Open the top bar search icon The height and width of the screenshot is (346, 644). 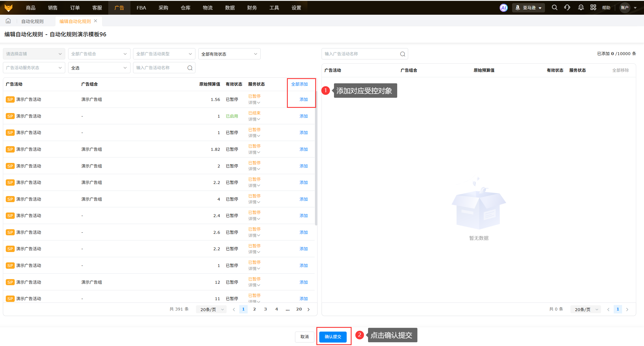point(554,7)
